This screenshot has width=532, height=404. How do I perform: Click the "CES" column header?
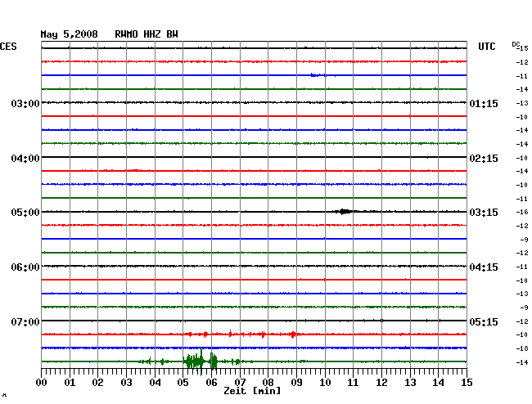[x=8, y=47]
